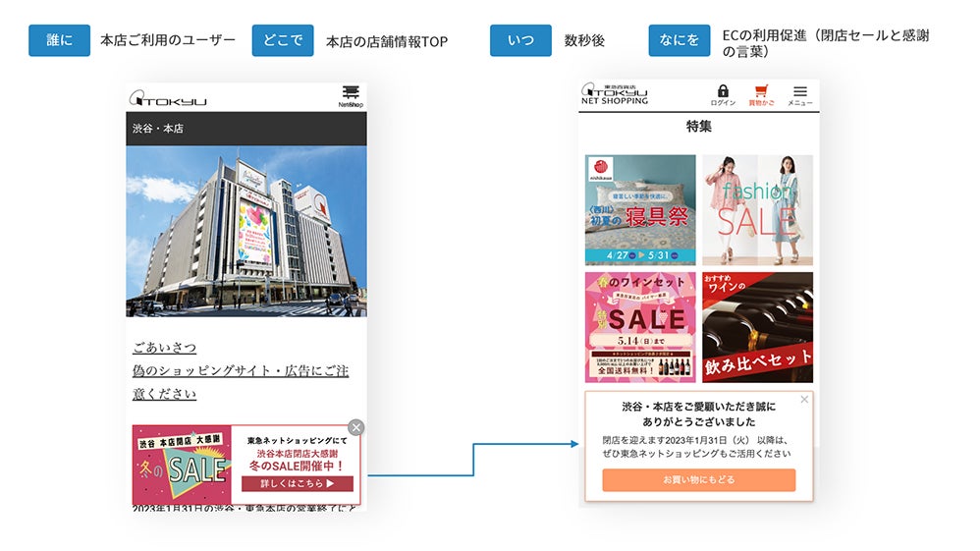Open the ワインの飲み比べセット thumbnail
Image resolution: width=980 pixels, height=551 pixels.
[x=757, y=327]
